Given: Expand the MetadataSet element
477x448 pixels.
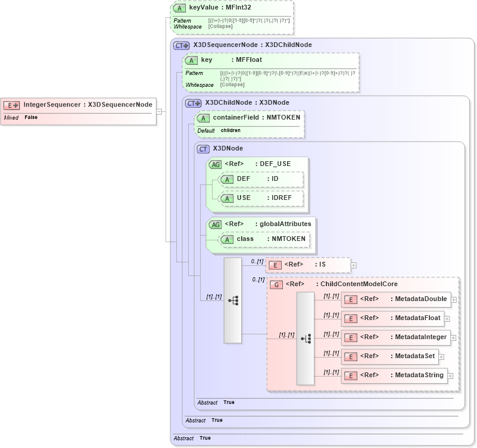Looking at the screenshot, I should (x=441, y=357).
